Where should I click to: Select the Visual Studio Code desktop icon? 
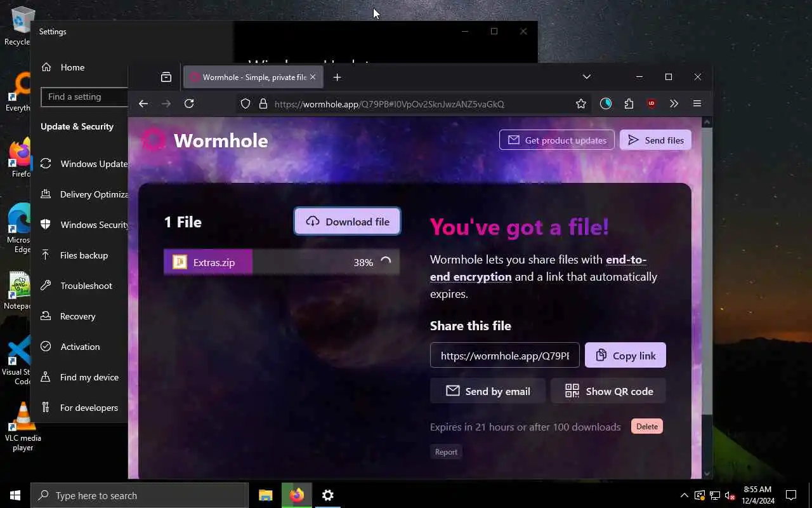pyautogui.click(x=16, y=361)
